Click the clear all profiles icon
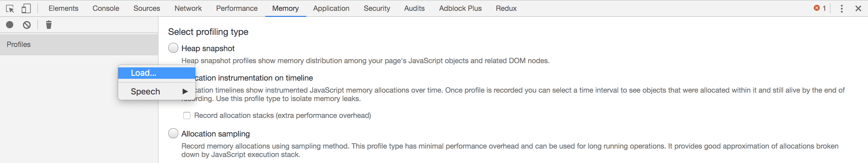This screenshot has width=868, height=163. tap(27, 25)
